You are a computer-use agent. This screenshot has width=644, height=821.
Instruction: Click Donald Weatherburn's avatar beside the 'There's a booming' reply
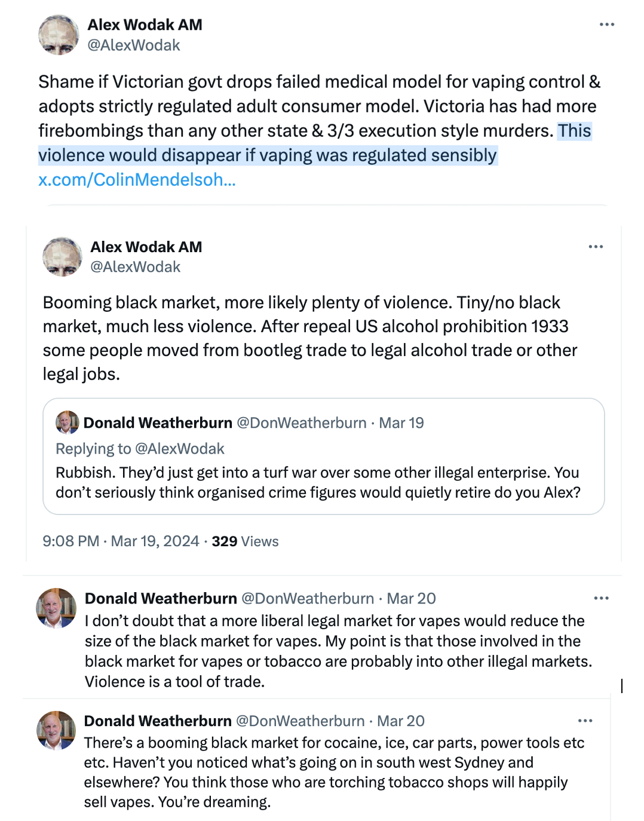click(x=57, y=730)
